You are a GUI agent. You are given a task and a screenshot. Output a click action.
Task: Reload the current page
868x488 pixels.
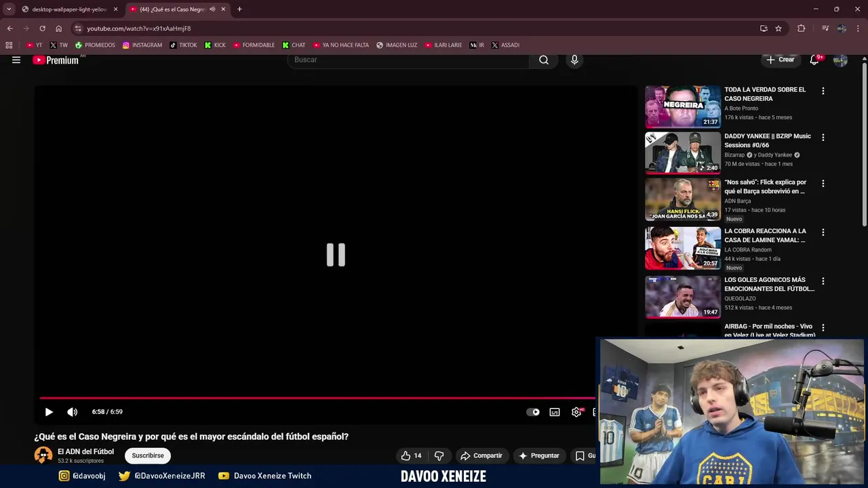point(42,28)
